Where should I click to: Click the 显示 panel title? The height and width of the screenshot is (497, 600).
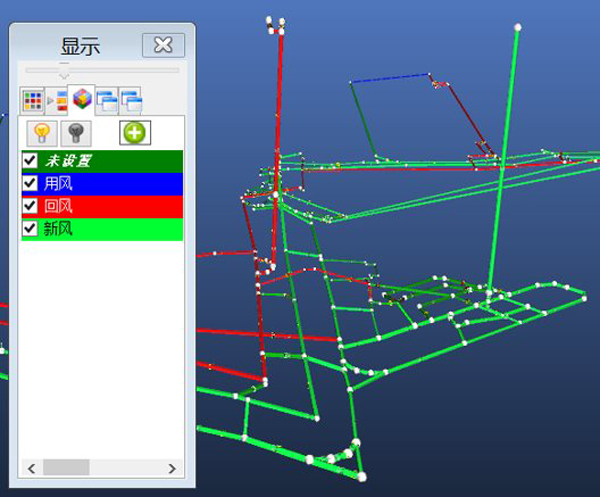[x=80, y=46]
